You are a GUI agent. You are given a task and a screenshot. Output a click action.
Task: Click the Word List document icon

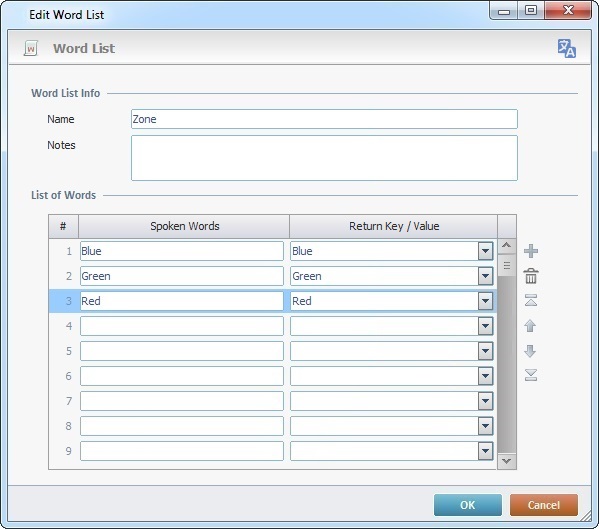31,49
